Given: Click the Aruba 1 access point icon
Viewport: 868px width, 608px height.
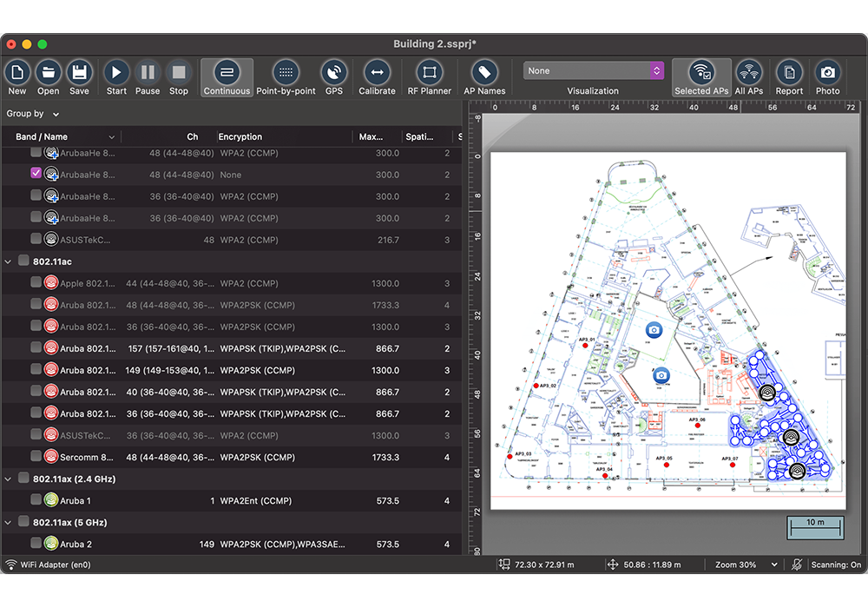Looking at the screenshot, I should click(51, 500).
